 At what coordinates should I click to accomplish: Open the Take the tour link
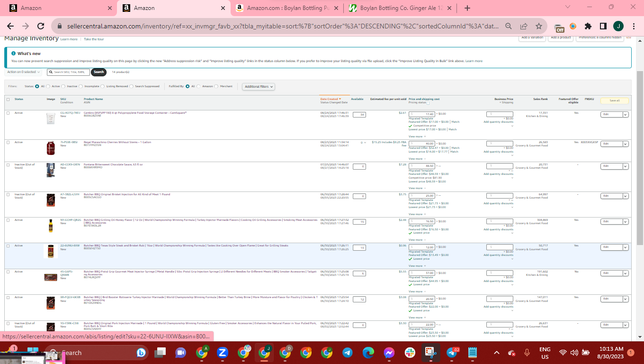click(x=94, y=39)
